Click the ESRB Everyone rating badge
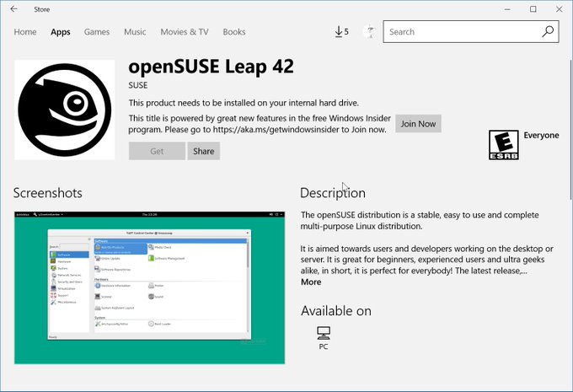 click(x=504, y=145)
